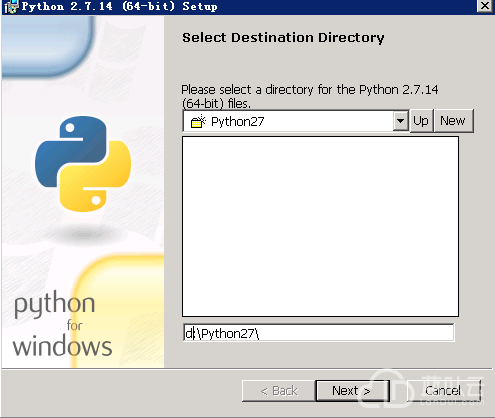495x418 pixels.
Task: Create a new folder with the New button
Action: 453,121
